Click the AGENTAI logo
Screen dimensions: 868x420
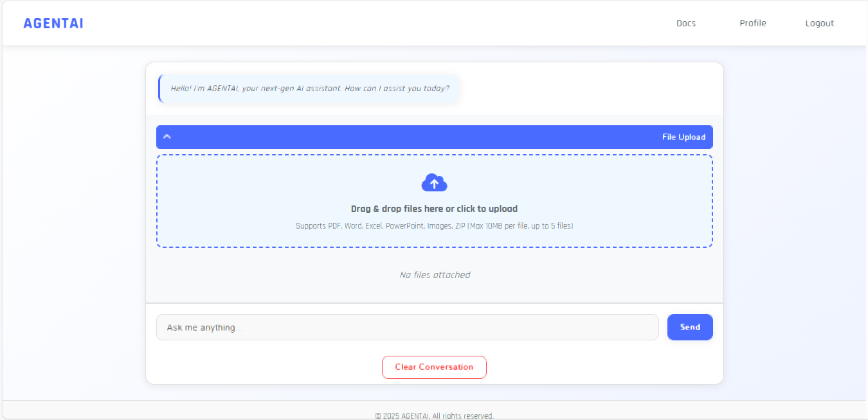(53, 23)
